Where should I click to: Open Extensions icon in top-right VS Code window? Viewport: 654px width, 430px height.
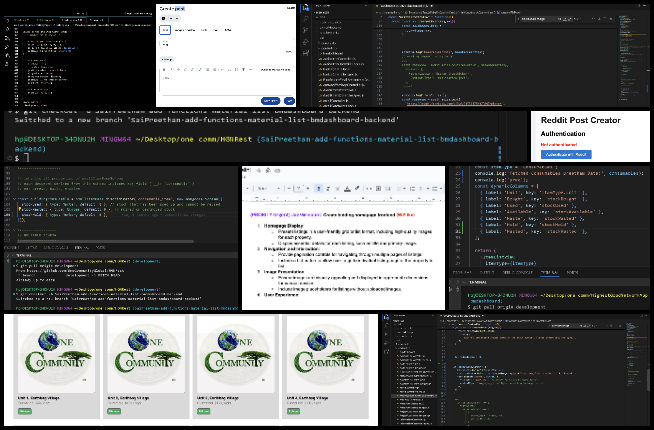(306, 53)
